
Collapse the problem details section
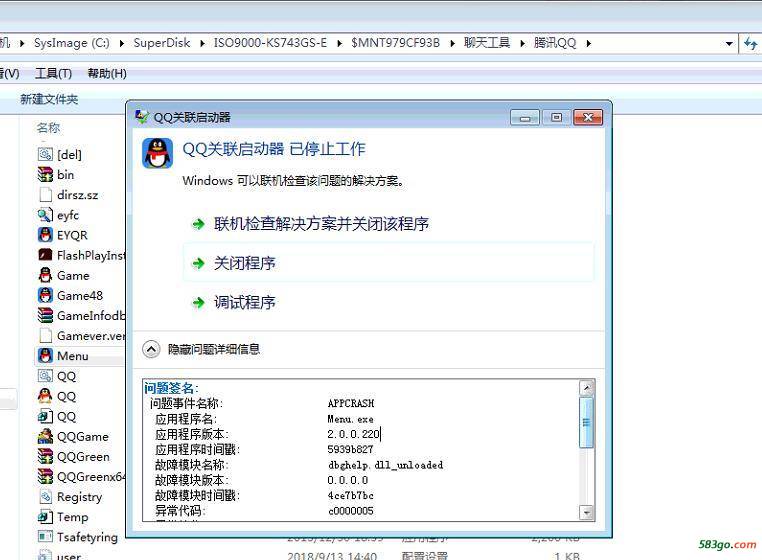click(x=151, y=349)
